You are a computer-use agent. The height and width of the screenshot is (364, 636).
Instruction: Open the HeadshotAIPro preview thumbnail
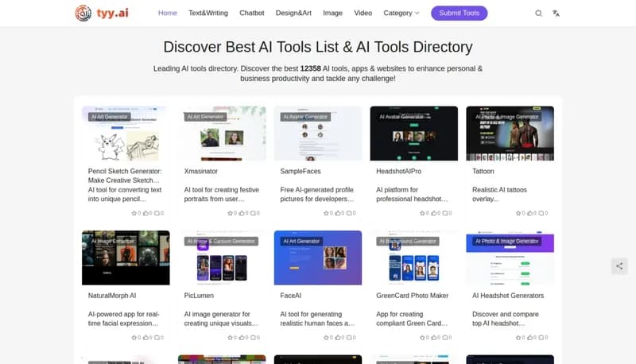coord(413,134)
